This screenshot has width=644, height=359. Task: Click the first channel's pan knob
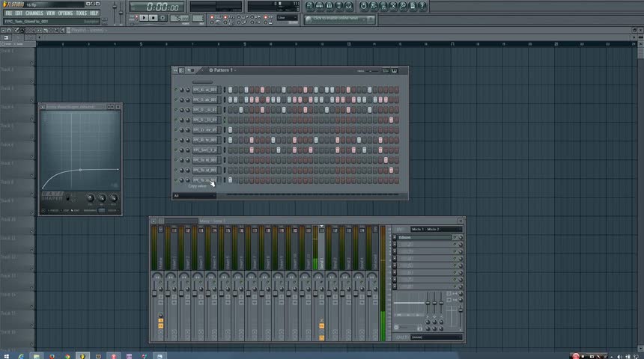coord(182,90)
